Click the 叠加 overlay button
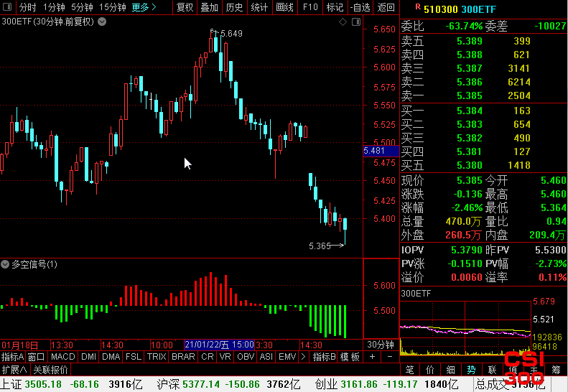The height and width of the screenshot is (392, 568). (210, 7)
